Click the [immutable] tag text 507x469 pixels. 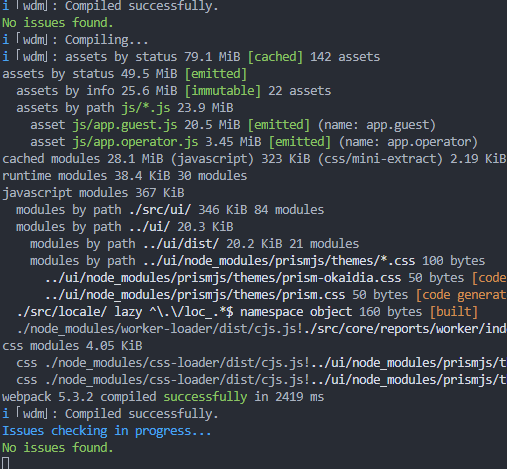[223, 91]
